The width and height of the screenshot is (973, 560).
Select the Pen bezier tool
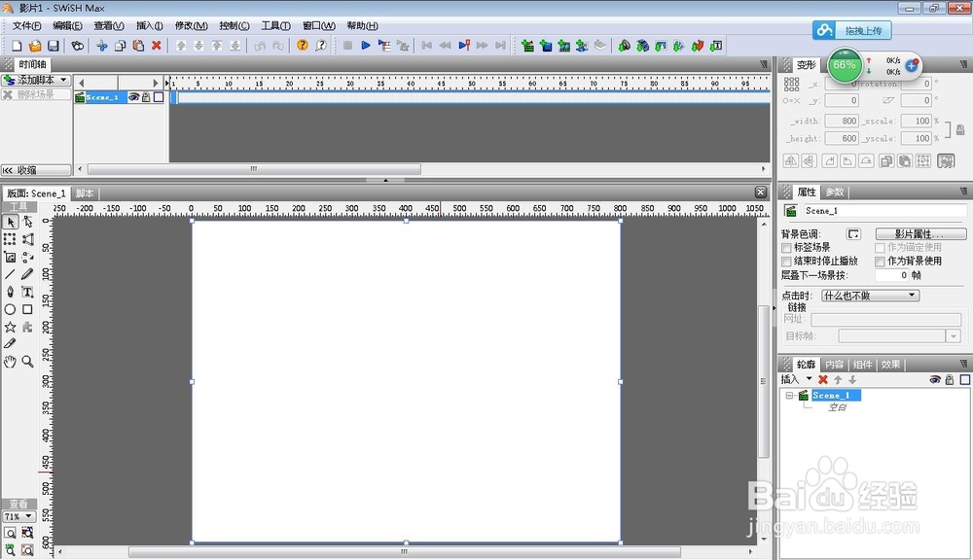point(11,292)
